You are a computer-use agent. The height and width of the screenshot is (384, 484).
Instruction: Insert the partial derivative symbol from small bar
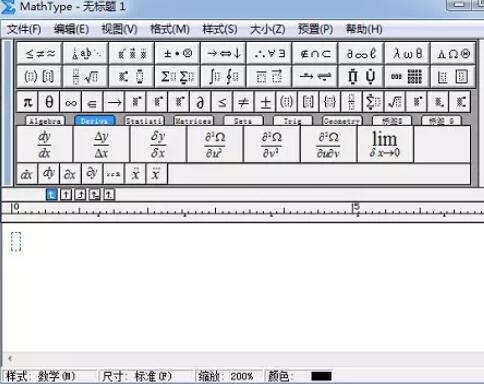coord(200,102)
